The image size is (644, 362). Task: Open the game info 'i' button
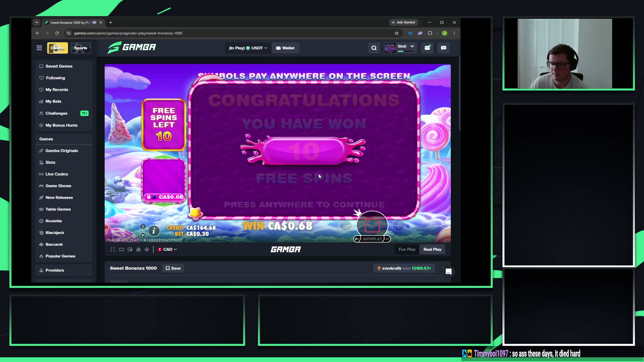[154, 231]
